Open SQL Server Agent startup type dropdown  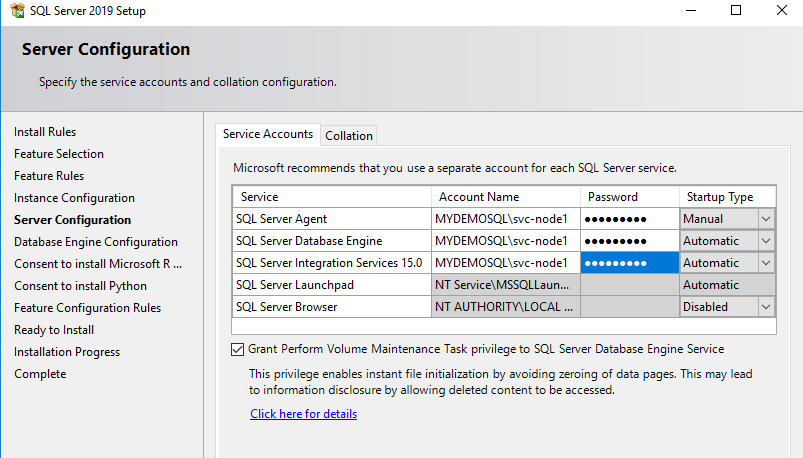766,219
